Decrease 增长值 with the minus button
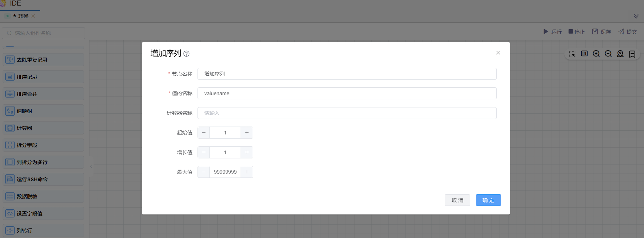The image size is (644, 238). click(x=204, y=152)
